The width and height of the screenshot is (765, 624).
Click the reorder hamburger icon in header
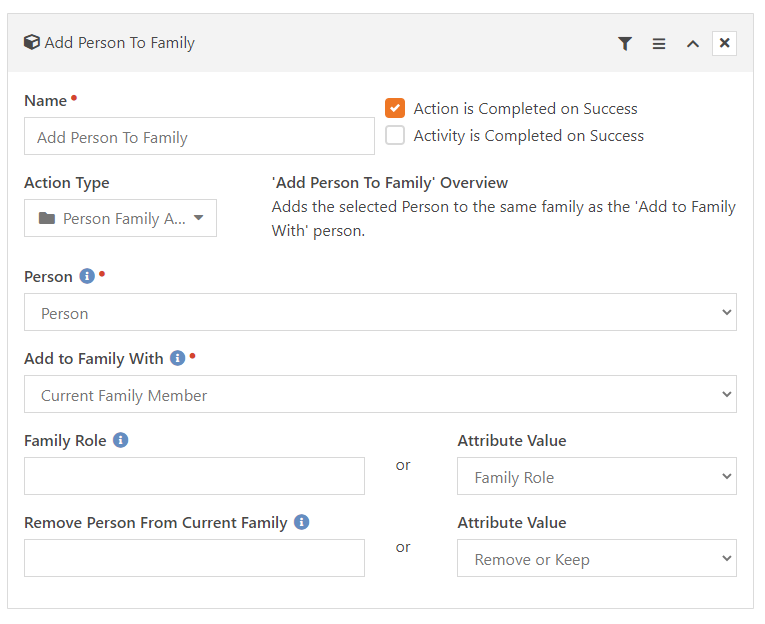tap(659, 43)
